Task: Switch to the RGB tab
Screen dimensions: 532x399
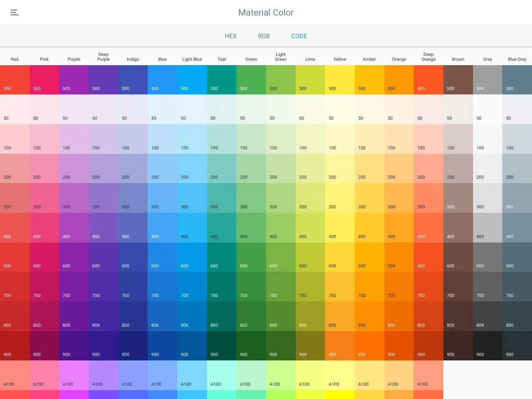Action: (x=264, y=36)
